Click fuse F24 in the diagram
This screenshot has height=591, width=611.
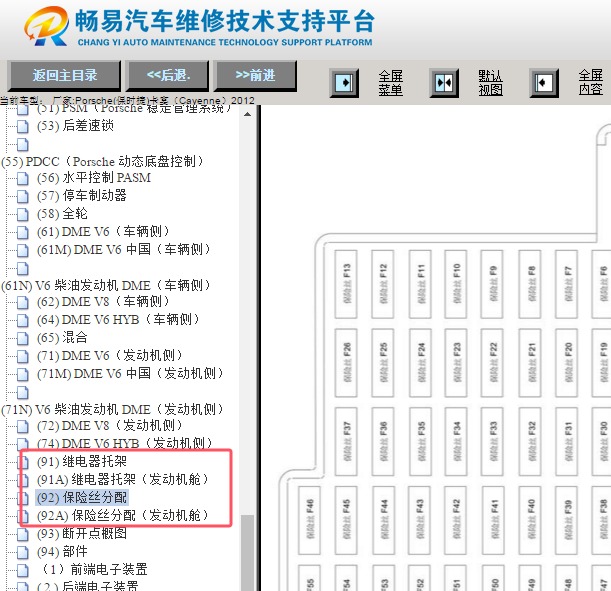420,362
